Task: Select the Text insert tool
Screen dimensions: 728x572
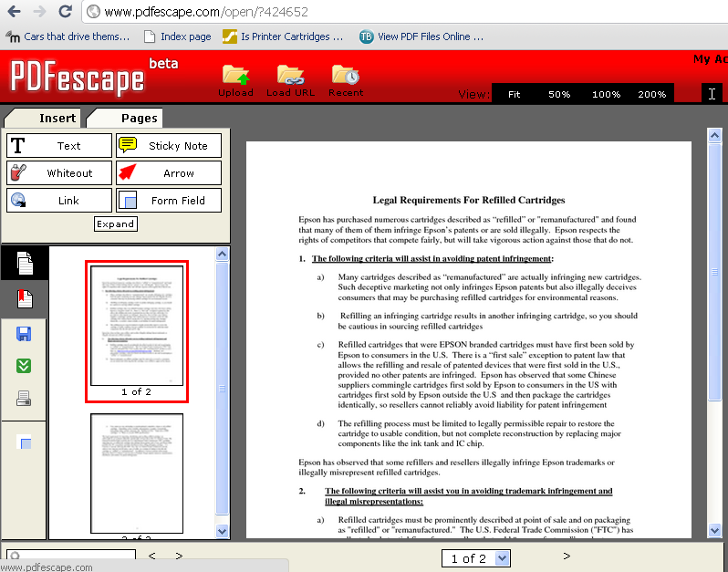Action: (58, 146)
